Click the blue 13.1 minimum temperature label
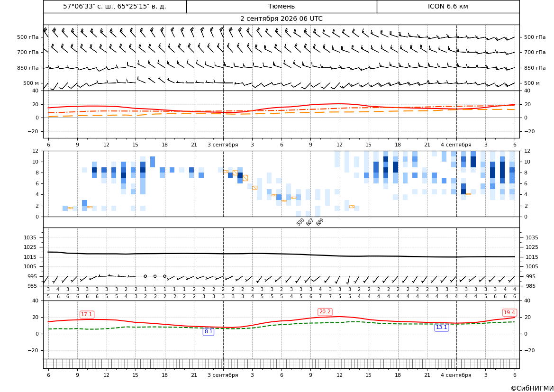The height and width of the screenshot is (392, 554). click(x=442, y=328)
